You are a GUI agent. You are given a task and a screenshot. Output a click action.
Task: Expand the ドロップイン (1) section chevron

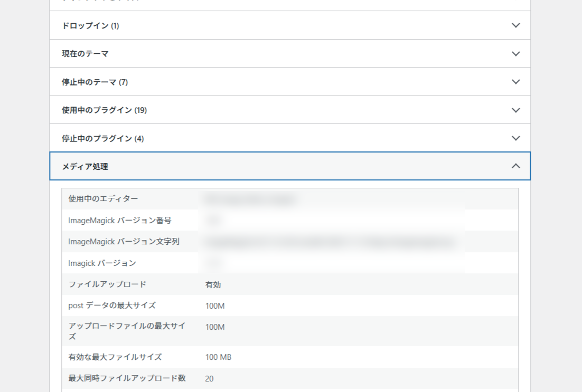[516, 25]
